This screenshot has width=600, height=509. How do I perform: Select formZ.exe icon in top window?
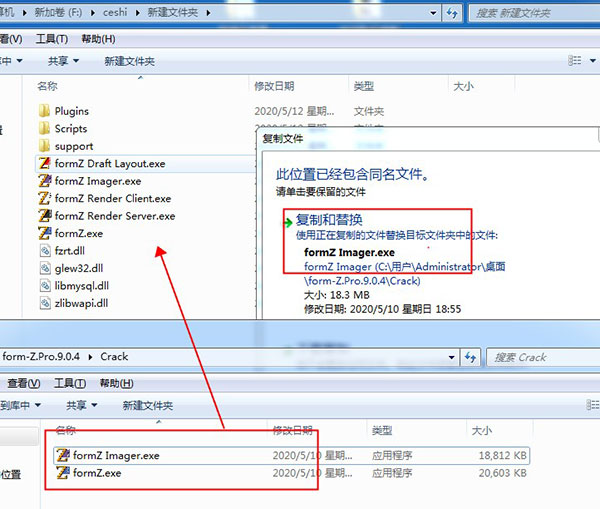click(x=44, y=233)
